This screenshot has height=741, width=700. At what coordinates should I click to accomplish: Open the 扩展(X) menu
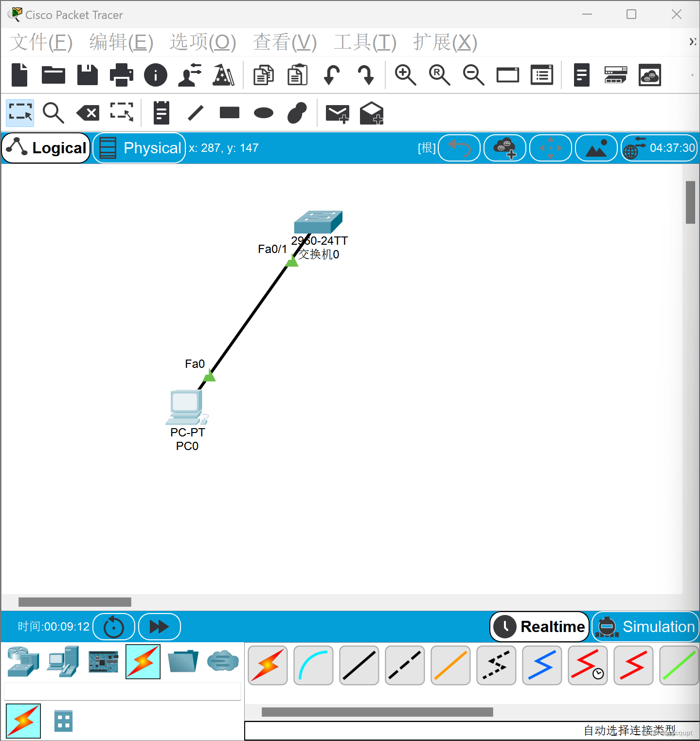pyautogui.click(x=443, y=42)
